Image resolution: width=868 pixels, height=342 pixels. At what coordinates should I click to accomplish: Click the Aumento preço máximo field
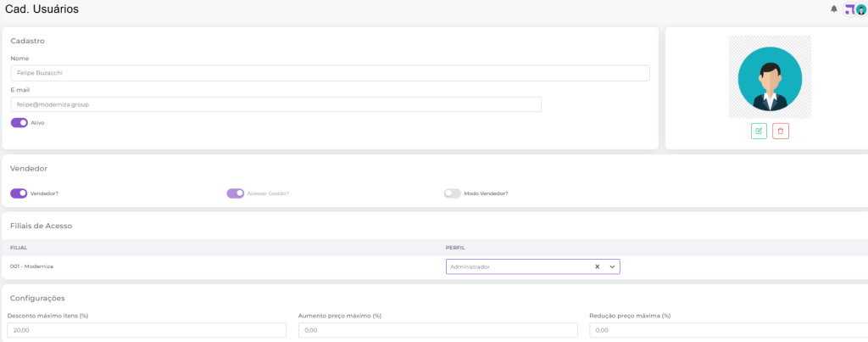[x=438, y=330]
